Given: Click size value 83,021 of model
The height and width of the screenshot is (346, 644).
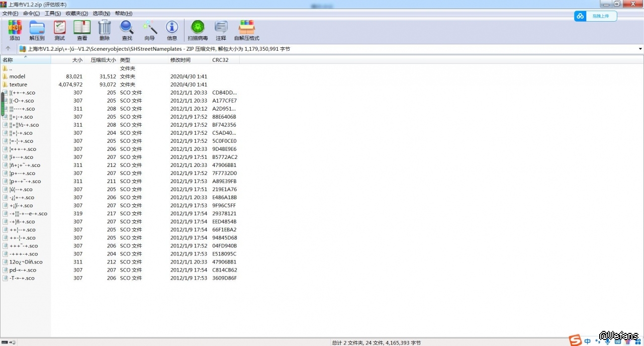Looking at the screenshot, I should (74, 76).
